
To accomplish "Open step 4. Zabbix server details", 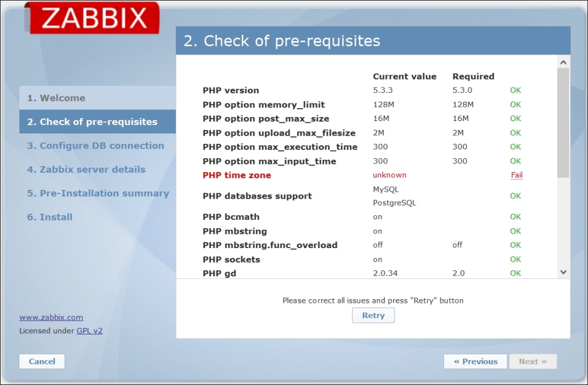I will pos(86,169).
